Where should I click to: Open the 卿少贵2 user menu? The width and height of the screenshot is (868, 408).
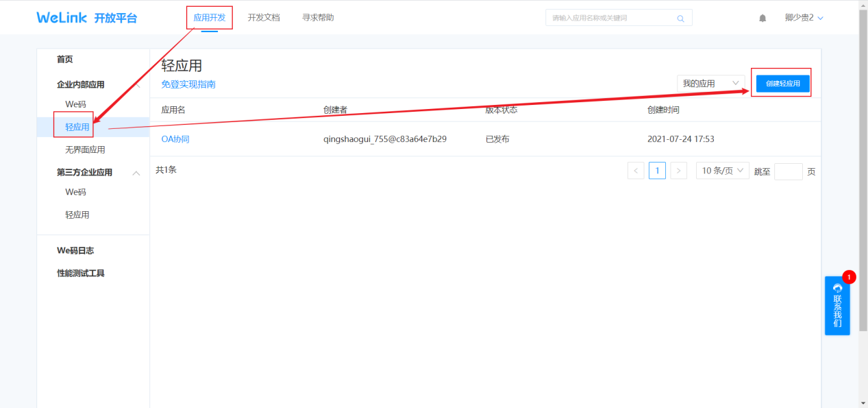[804, 18]
